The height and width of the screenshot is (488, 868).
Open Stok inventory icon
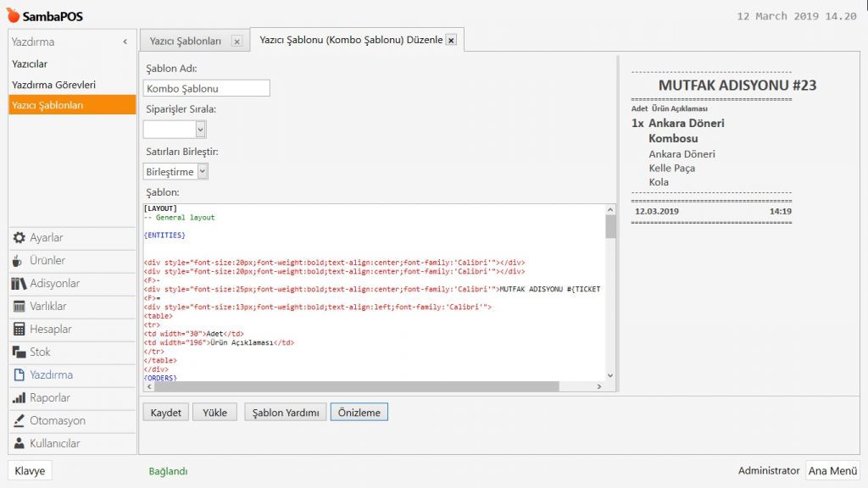[x=19, y=352]
